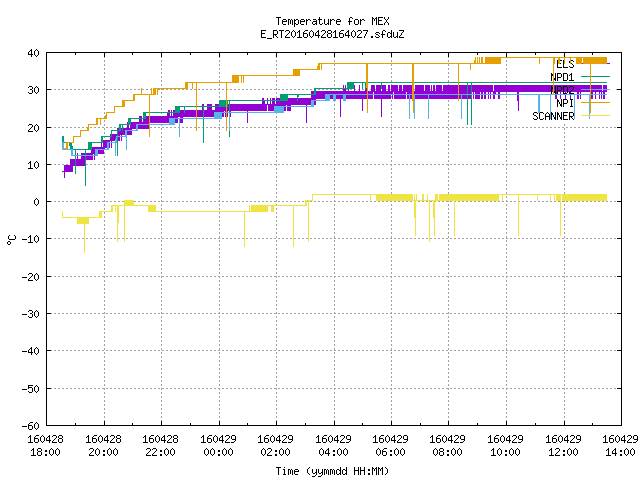Viewport: 640px width, 480px height.
Task: Click the y-axis label 30
Action: [33, 90]
